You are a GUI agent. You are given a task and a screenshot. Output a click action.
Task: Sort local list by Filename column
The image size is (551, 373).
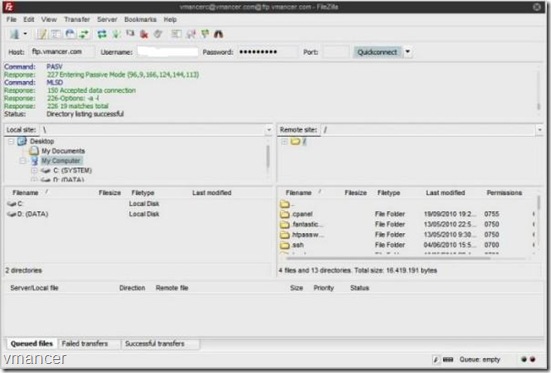click(25, 193)
